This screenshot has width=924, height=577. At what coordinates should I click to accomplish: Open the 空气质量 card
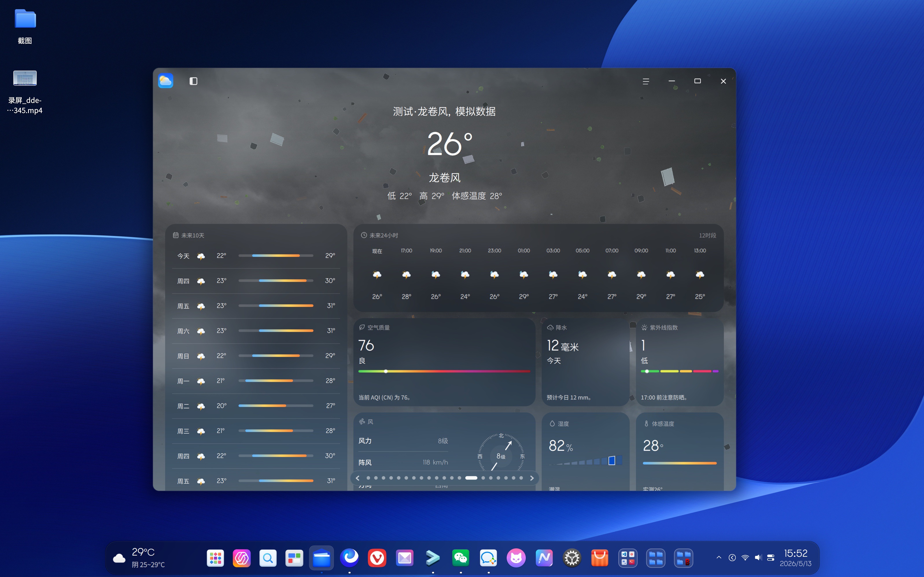click(x=444, y=362)
